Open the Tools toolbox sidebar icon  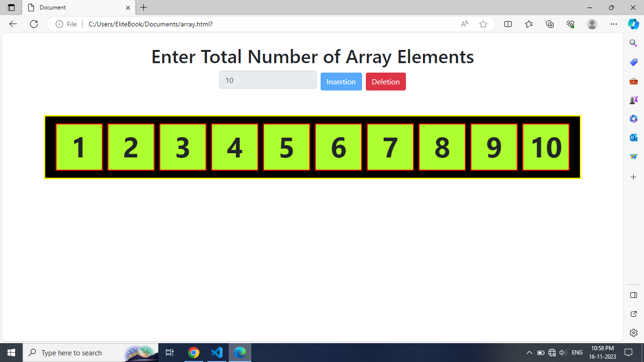634,81
